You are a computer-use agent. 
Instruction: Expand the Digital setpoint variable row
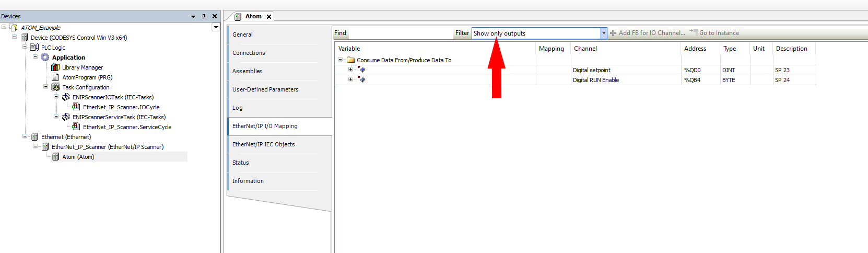351,70
